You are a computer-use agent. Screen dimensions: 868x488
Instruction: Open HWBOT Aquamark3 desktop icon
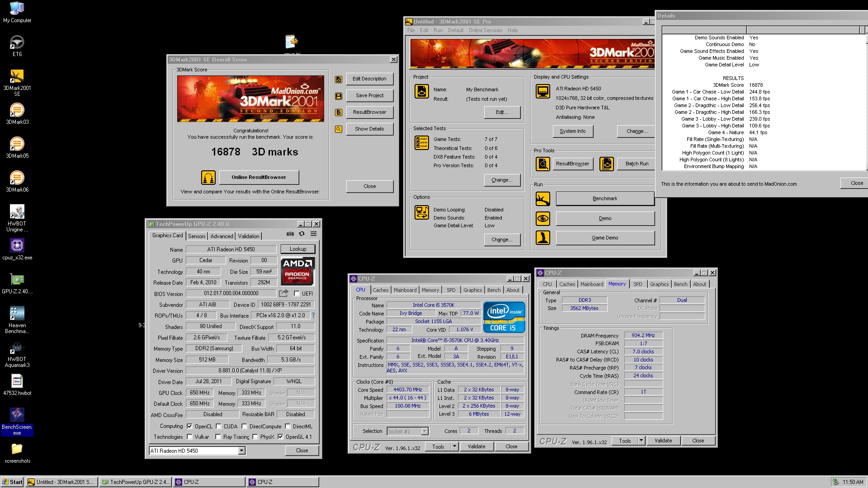[17, 354]
